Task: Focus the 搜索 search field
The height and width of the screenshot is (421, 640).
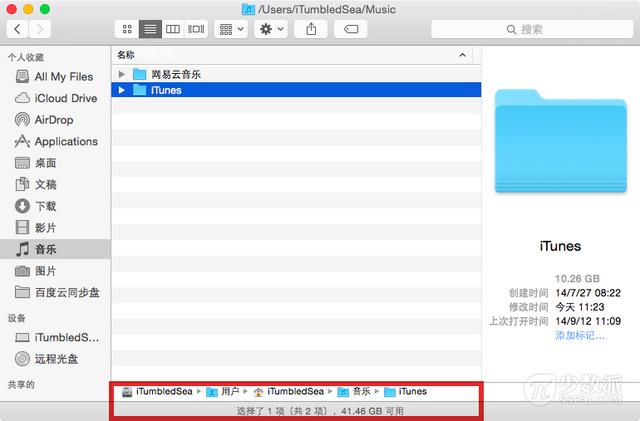Action: pos(532,29)
